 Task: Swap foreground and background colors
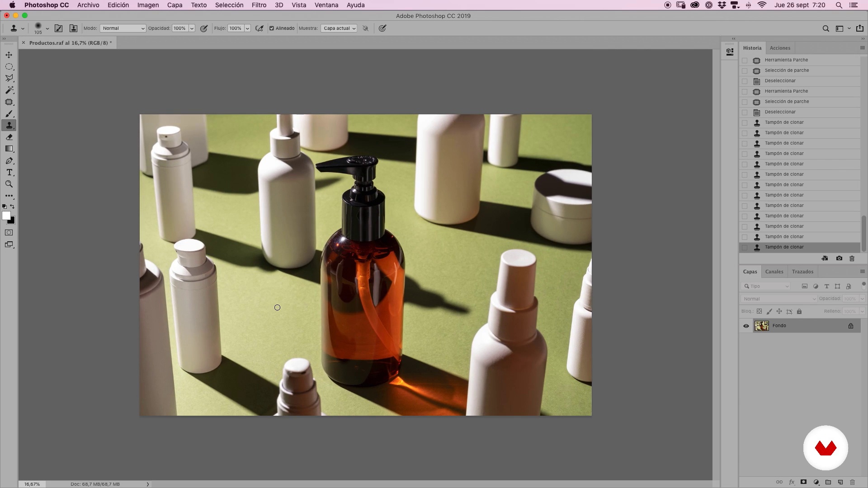click(13, 206)
